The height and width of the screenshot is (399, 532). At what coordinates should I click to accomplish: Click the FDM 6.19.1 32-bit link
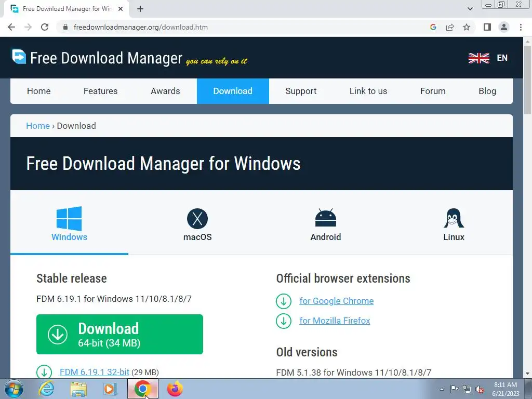point(95,372)
